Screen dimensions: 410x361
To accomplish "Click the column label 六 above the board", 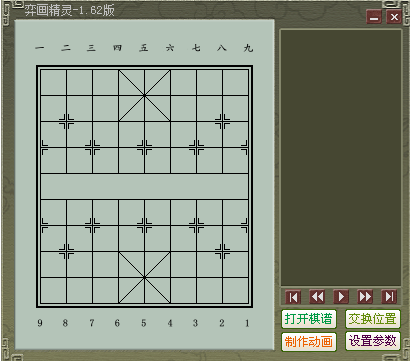I will tap(170, 48).
